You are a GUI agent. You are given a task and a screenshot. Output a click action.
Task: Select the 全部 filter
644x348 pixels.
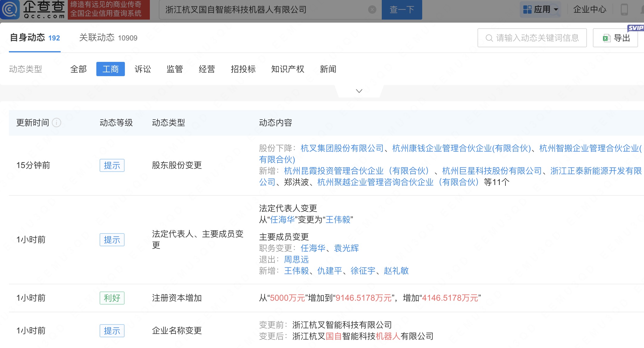78,69
